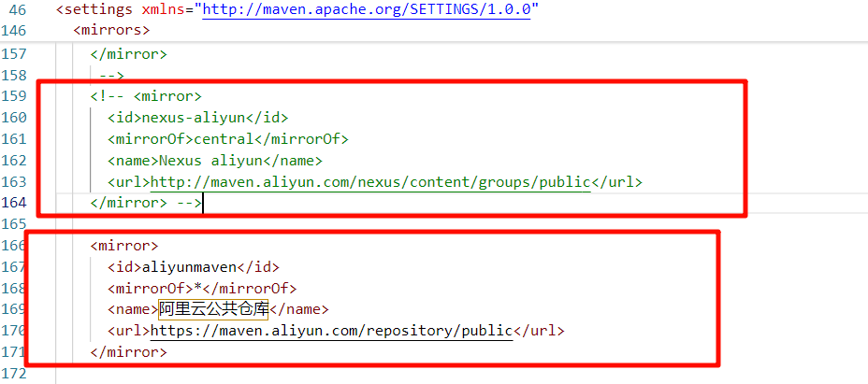Click the </mirrorOf> closing tag on line 161

(x=300, y=139)
